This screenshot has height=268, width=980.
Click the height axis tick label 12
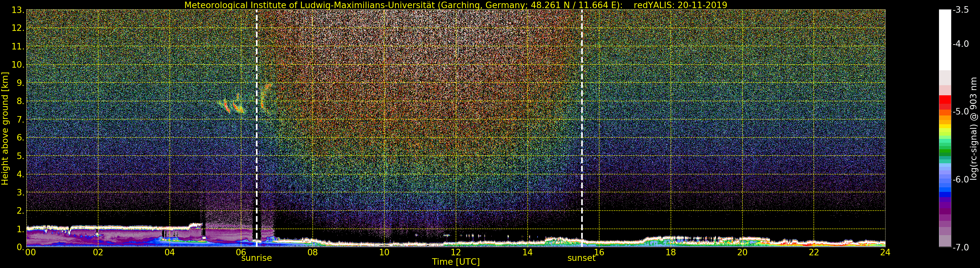[x=18, y=28]
